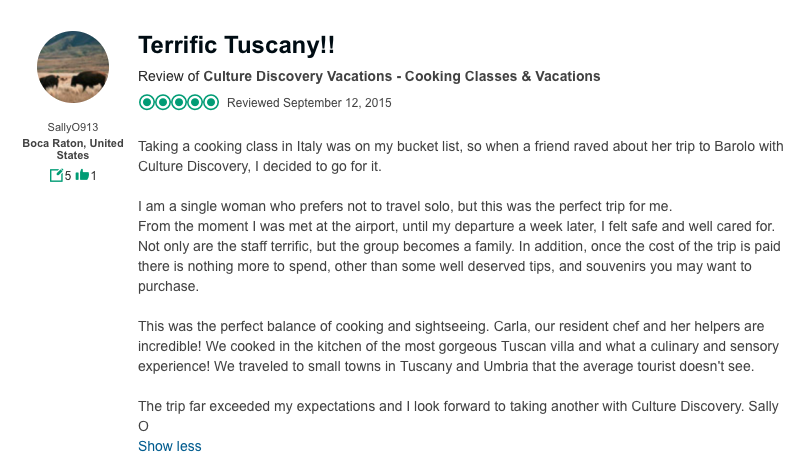Open Culture Discovery Vacations listing link
The width and height of the screenshot is (795, 466).
coord(401,76)
